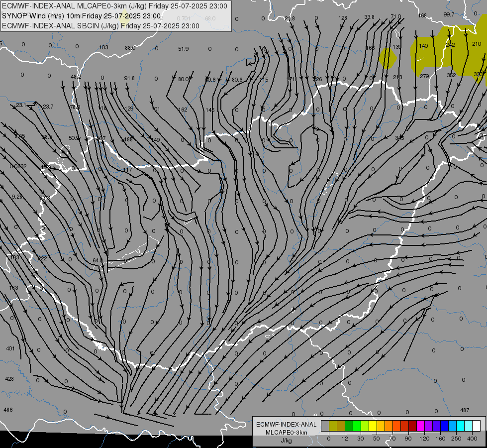
Task: Click the map value 183
Action: pos(13,288)
